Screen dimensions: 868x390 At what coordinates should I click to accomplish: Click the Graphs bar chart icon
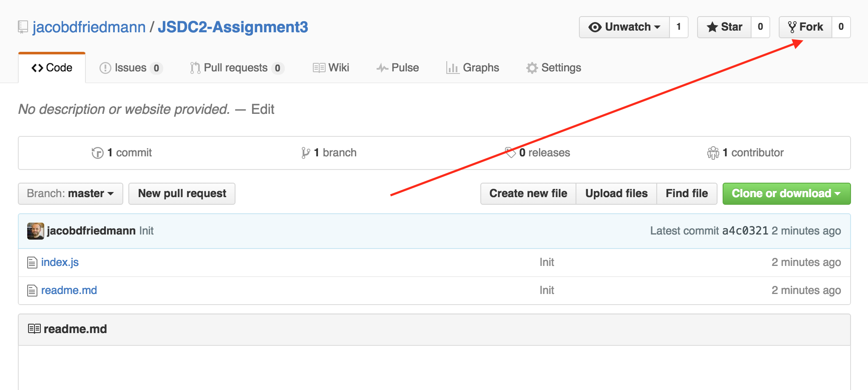coord(452,68)
